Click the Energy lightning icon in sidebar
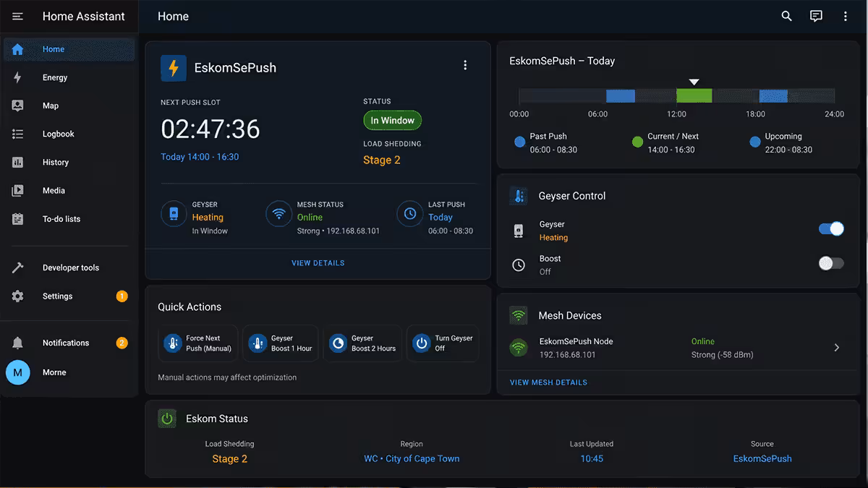 click(x=18, y=77)
